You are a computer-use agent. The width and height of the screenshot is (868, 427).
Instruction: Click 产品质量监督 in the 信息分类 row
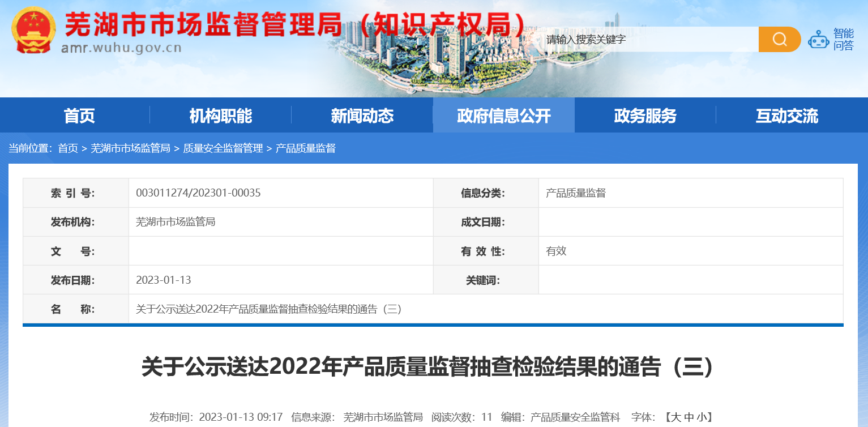[576, 193]
